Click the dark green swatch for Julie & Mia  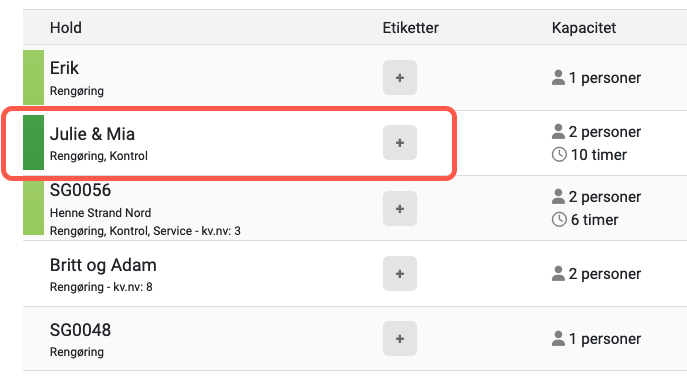tap(33, 142)
